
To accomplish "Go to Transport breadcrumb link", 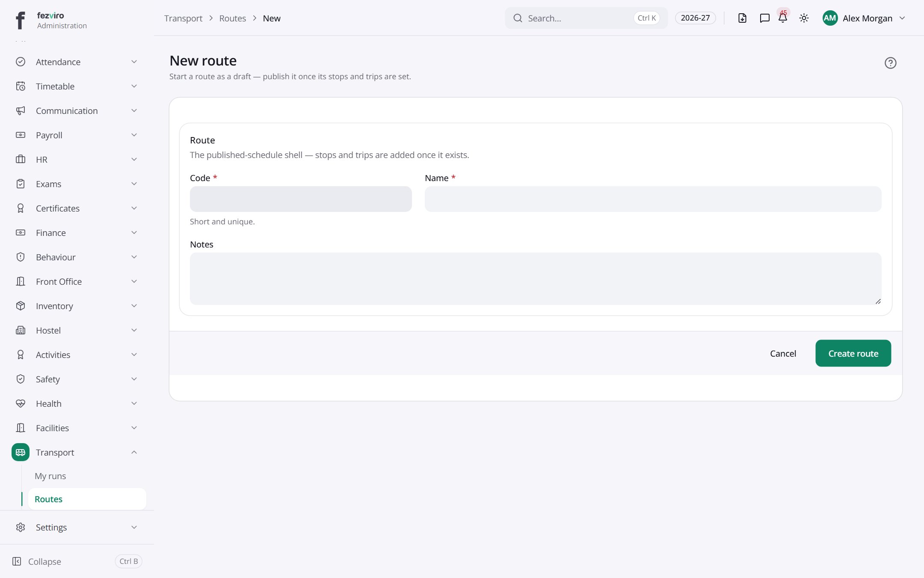I will tap(183, 18).
